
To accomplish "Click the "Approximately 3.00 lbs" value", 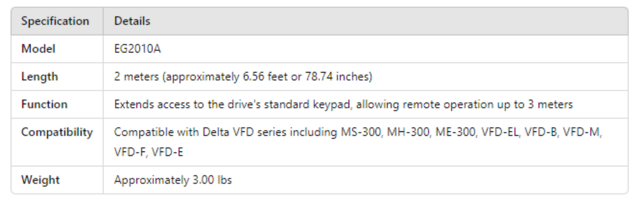I will 173,180.
